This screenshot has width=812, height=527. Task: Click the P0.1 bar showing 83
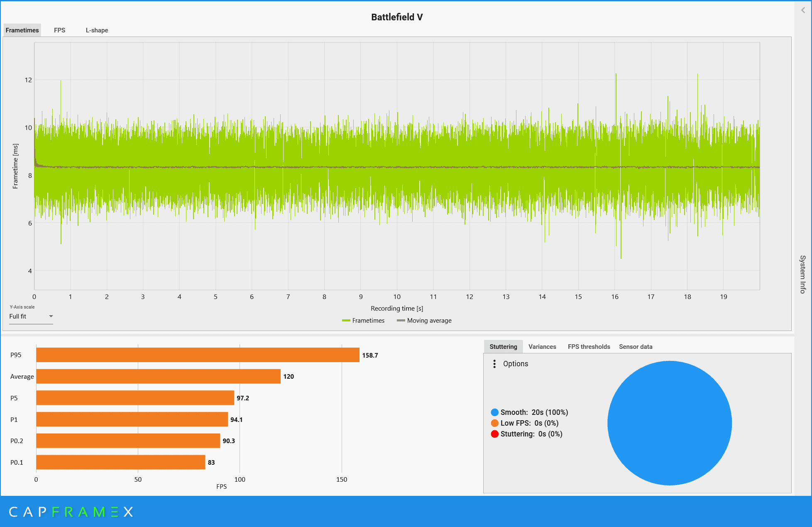tap(120, 462)
